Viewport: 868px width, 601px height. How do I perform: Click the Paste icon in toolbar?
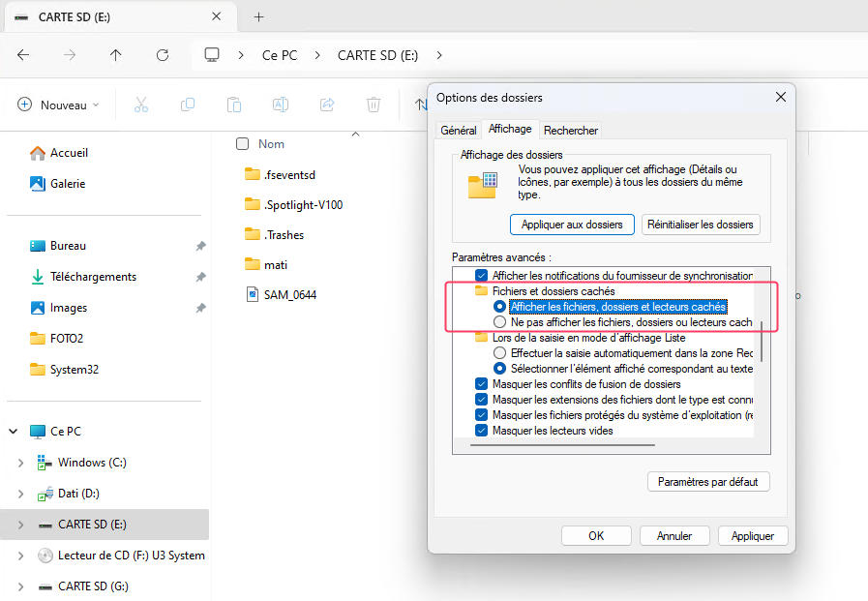[x=234, y=105]
